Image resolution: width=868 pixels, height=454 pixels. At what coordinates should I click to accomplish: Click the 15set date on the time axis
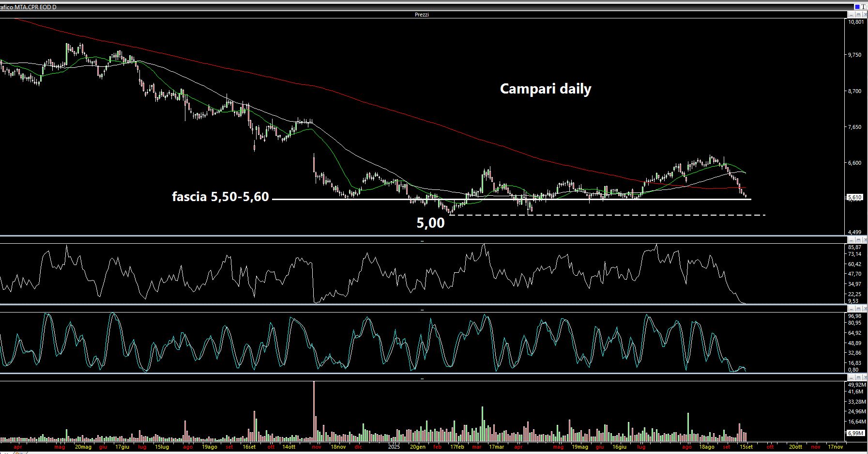click(746, 447)
